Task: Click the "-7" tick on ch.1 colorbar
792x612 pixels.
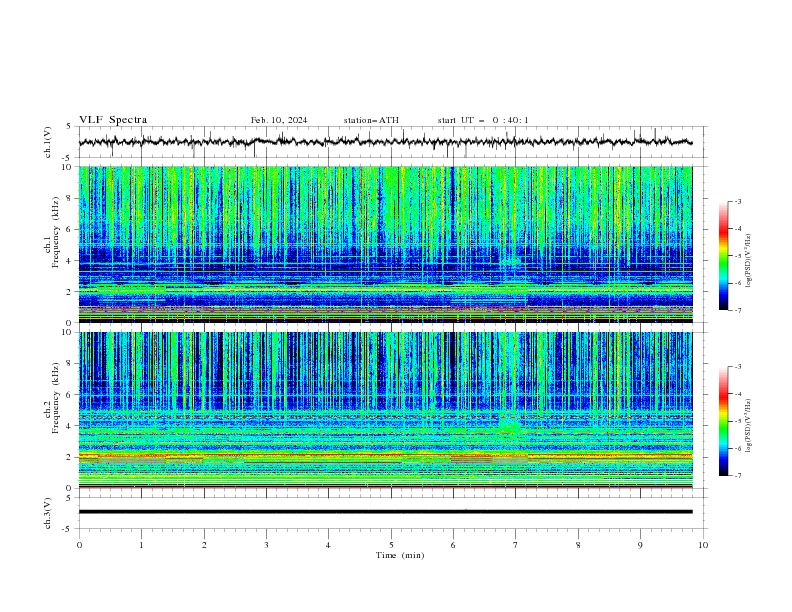Action: (x=737, y=310)
